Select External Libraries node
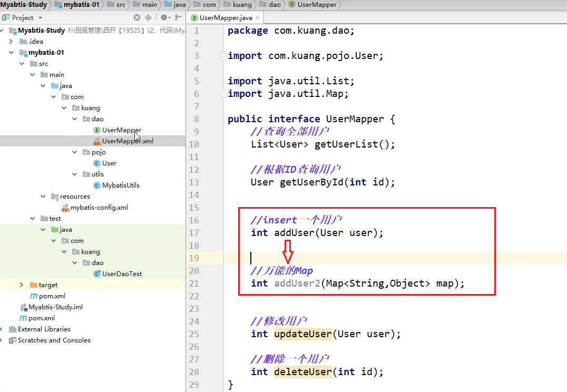567x392 pixels. 44,329
